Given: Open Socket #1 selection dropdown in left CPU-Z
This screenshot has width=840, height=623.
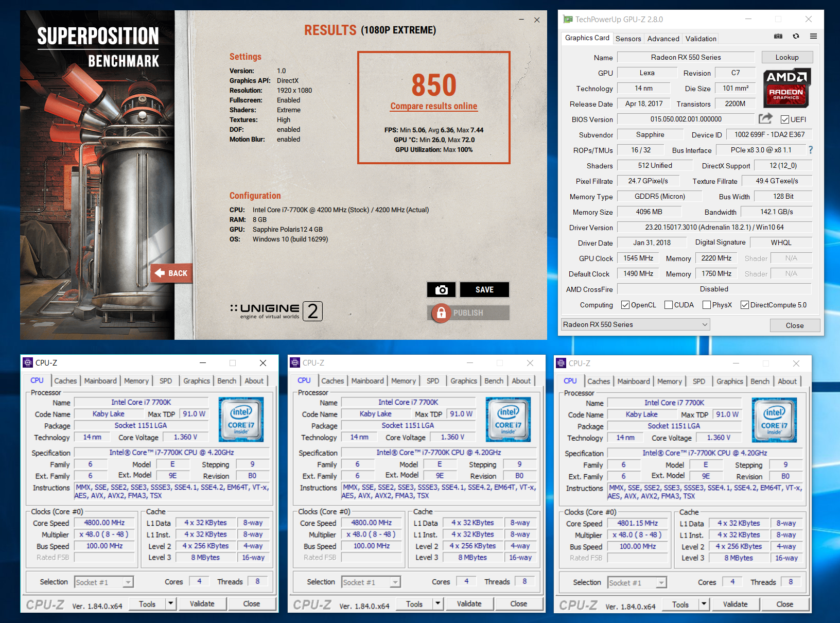Looking at the screenshot, I should pyautogui.click(x=104, y=582).
